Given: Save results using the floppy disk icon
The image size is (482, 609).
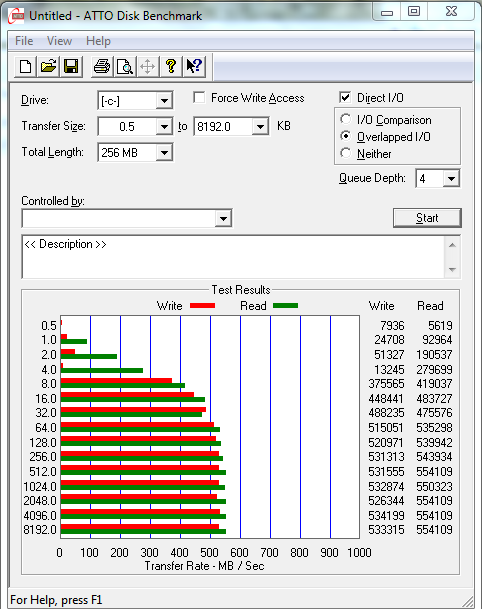Looking at the screenshot, I should click(x=71, y=66).
